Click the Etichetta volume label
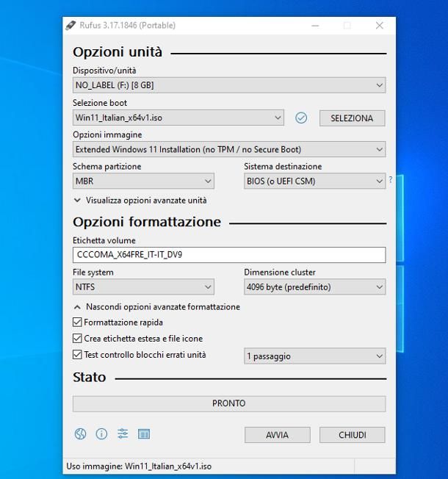Screen dimensions: 448x479 [x=104, y=240]
